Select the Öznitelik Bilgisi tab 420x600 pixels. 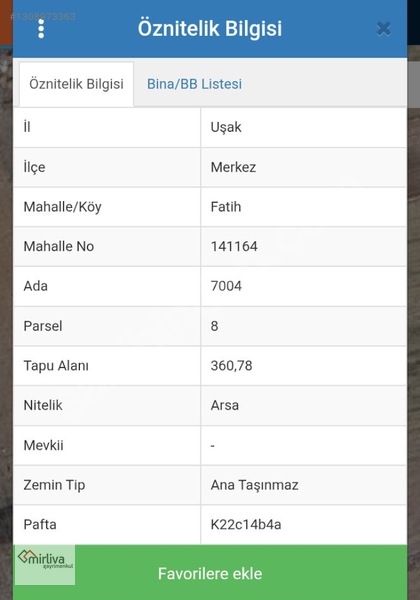point(77,84)
